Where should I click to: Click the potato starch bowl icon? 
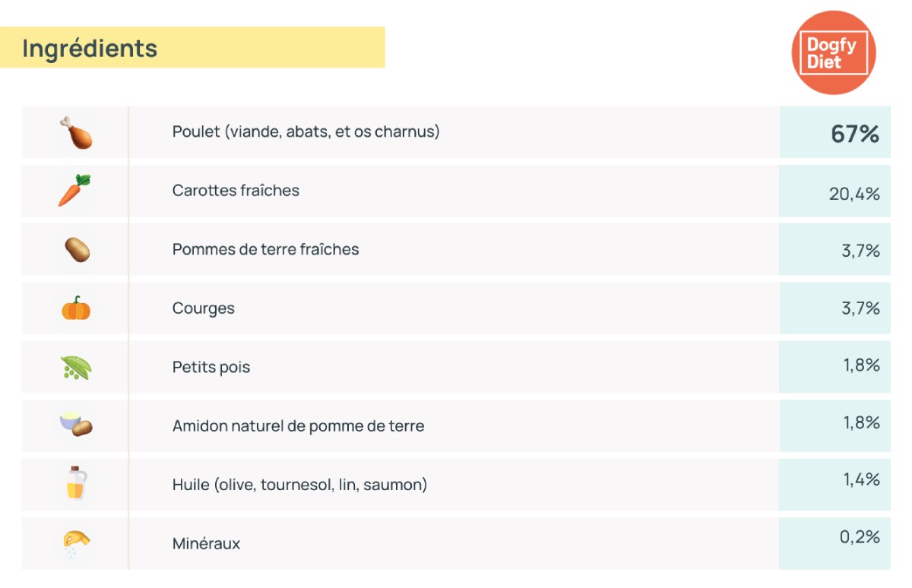click(x=76, y=424)
